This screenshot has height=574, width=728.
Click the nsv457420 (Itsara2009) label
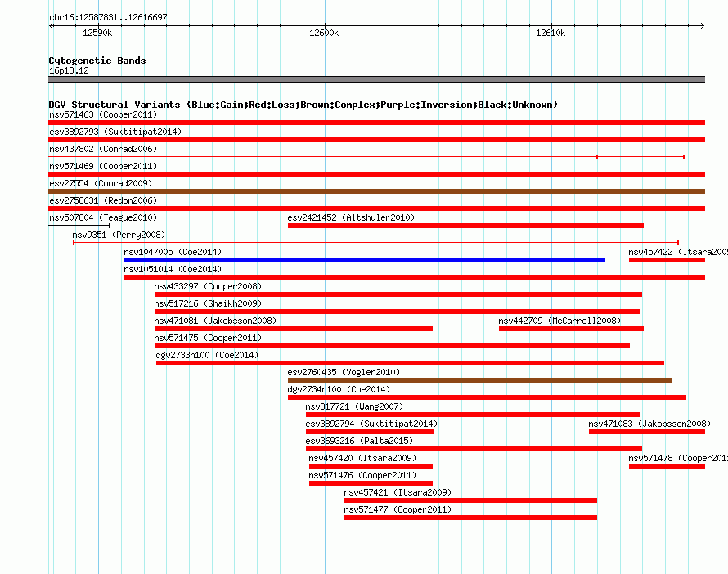coord(362,458)
